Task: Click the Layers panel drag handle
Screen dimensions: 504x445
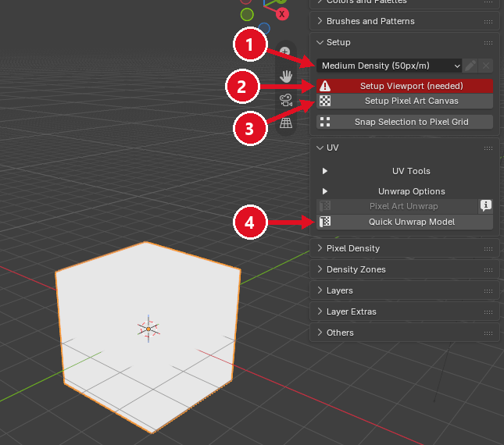Action: click(x=488, y=291)
